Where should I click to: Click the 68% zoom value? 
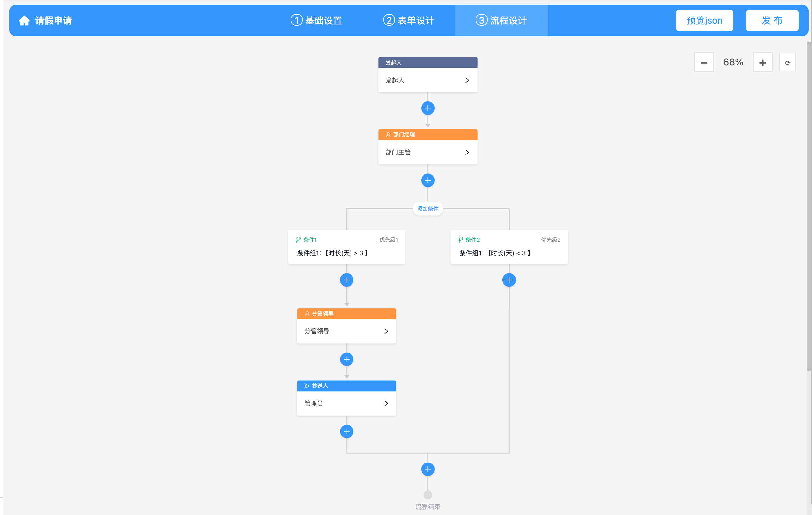click(x=733, y=62)
